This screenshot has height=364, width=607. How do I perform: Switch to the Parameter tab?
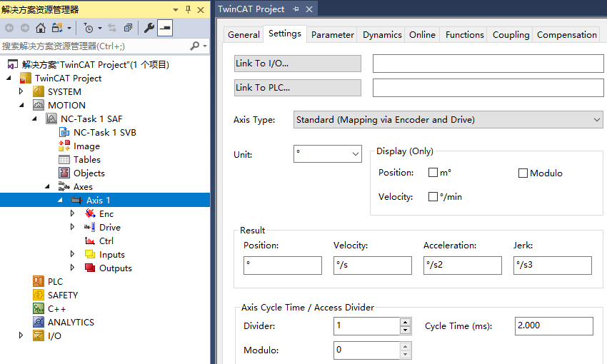[333, 34]
